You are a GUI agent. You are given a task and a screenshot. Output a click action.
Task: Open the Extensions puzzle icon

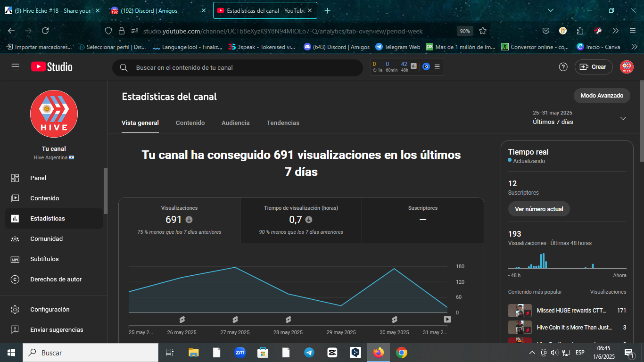coord(580,31)
